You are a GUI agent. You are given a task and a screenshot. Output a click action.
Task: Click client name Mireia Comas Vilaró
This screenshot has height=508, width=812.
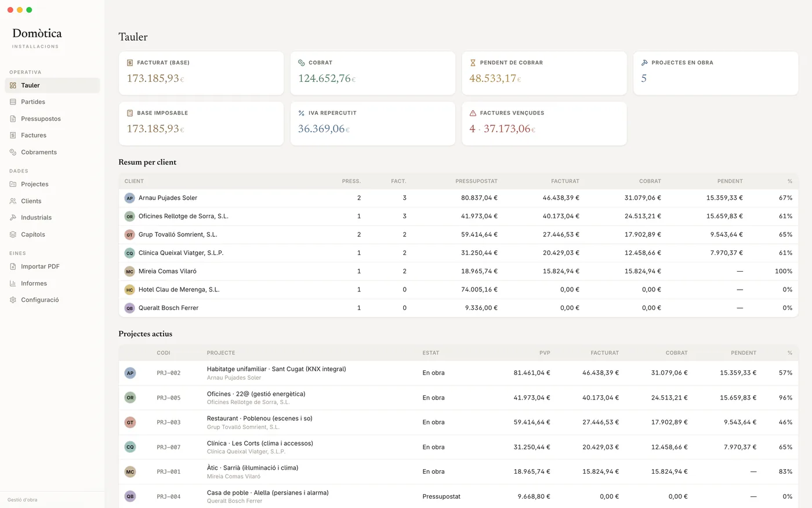tap(168, 271)
